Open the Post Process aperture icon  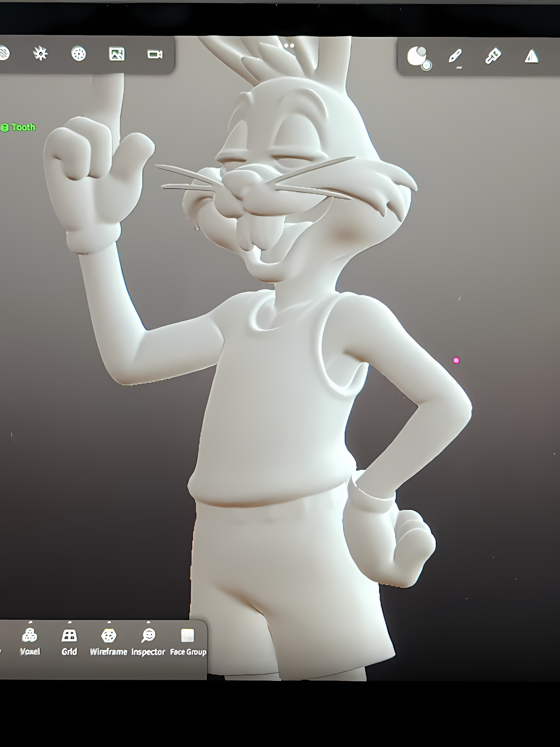(x=78, y=54)
